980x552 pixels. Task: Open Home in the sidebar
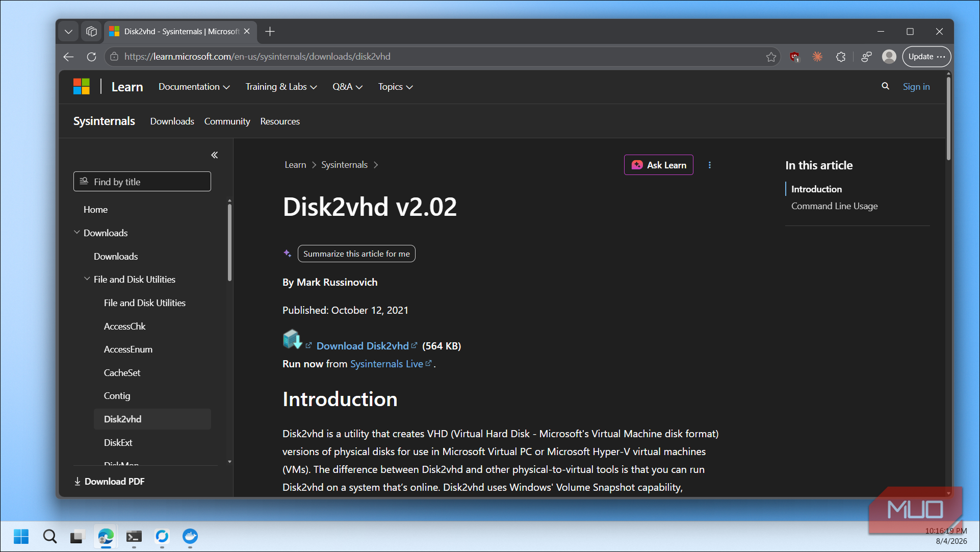[x=95, y=210]
